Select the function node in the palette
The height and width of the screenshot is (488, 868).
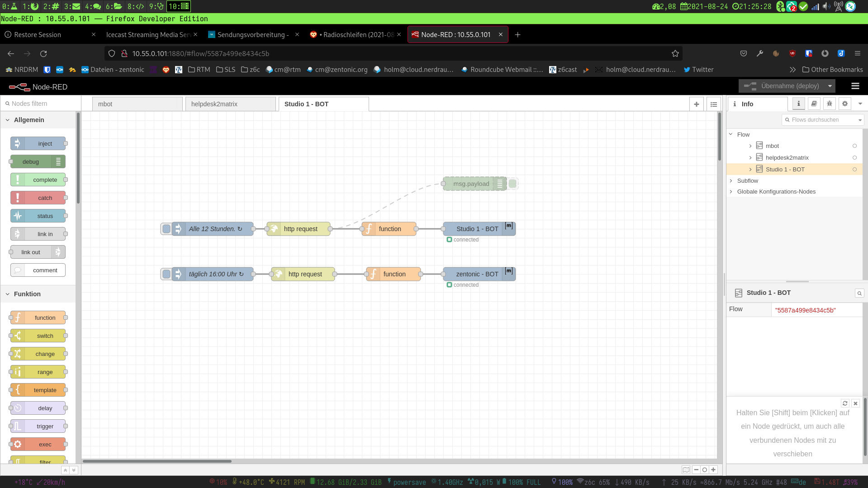tap(38, 317)
